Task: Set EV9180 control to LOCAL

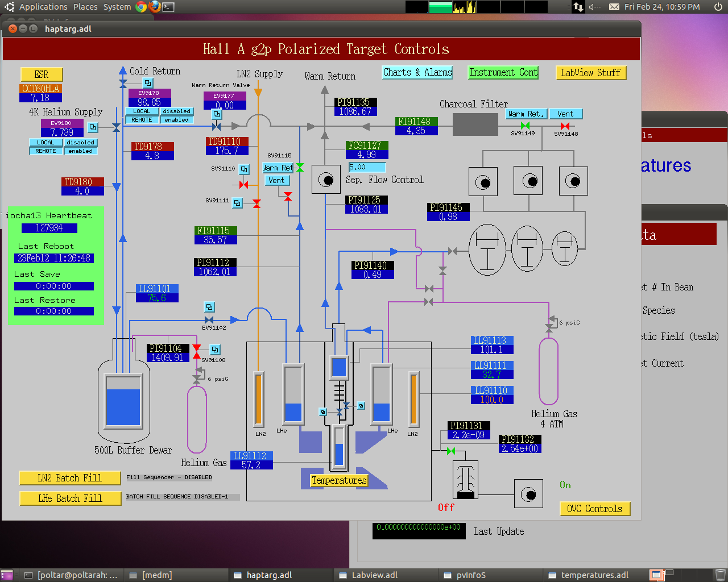Action: pos(46,143)
